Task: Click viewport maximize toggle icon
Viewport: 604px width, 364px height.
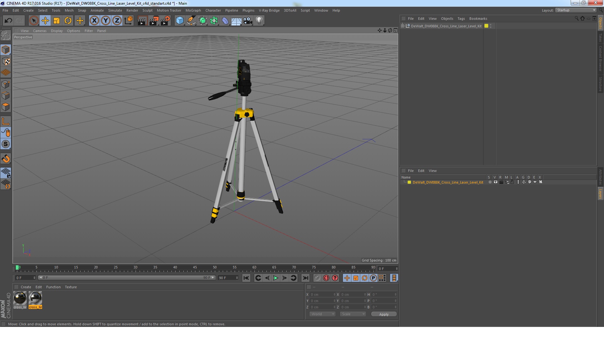Action: point(395,30)
